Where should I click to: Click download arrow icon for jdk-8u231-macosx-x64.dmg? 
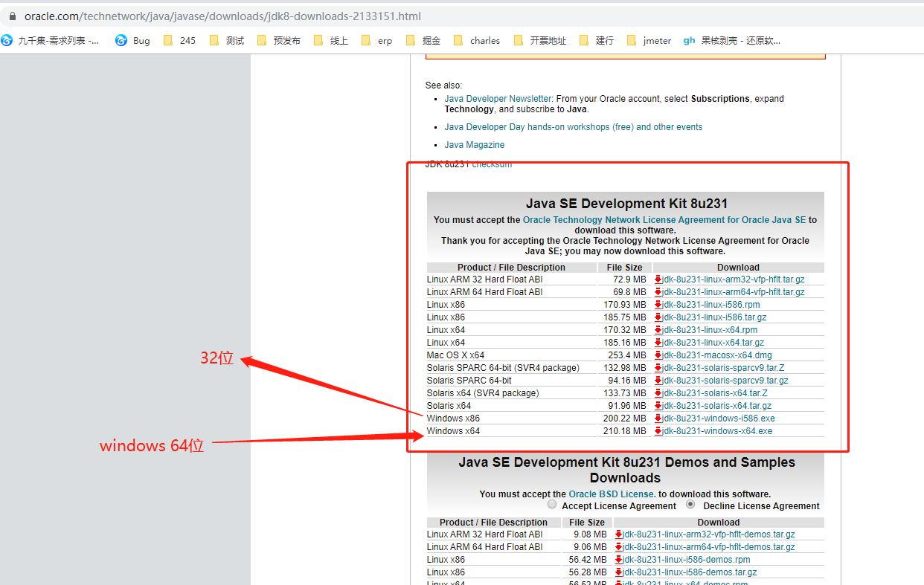658,355
